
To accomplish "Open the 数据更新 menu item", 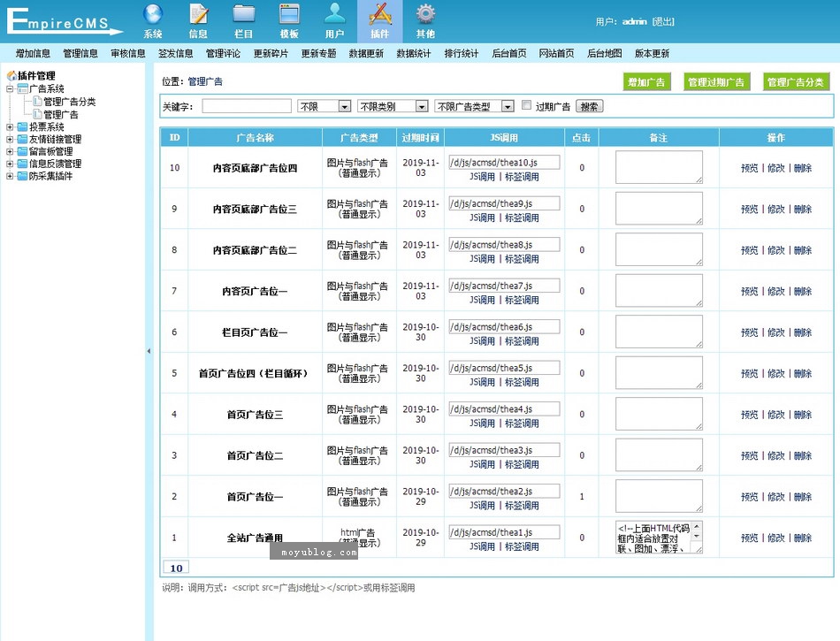I will click(366, 53).
